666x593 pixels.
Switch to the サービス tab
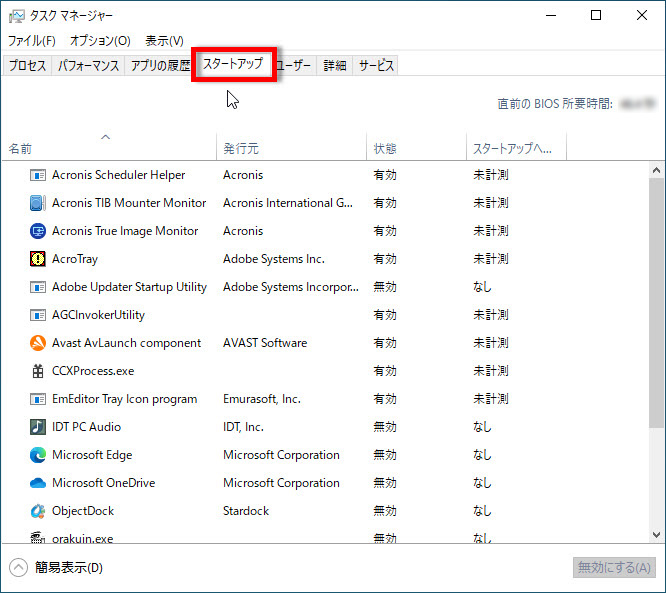[376, 66]
